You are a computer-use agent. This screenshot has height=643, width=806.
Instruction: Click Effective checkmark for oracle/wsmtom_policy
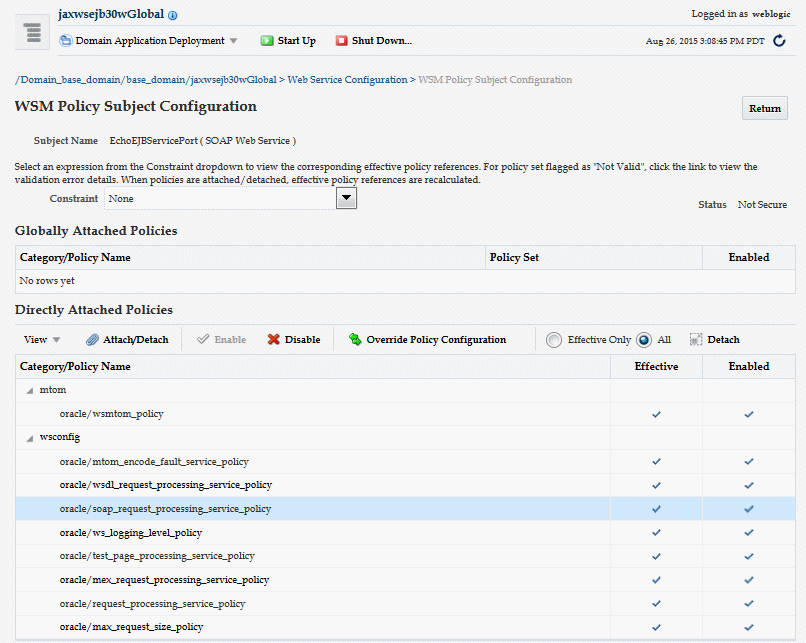pyautogui.click(x=656, y=414)
